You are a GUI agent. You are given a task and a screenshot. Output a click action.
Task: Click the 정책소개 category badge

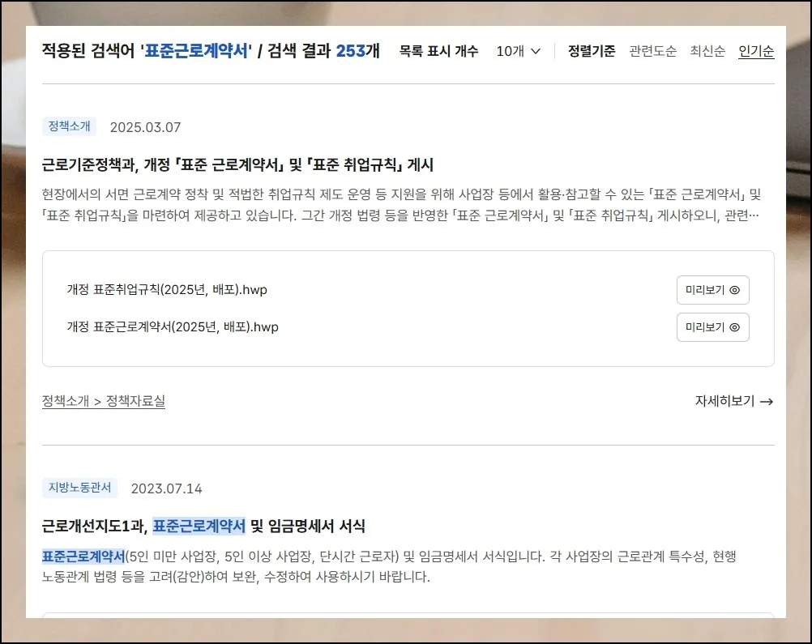pyautogui.click(x=69, y=126)
